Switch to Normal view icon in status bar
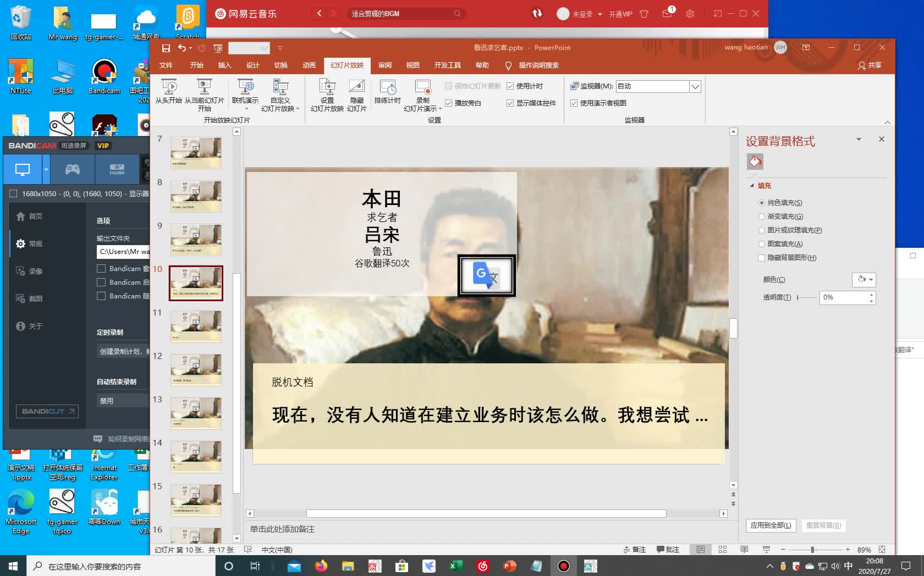This screenshot has width=924, height=576. tap(700, 550)
